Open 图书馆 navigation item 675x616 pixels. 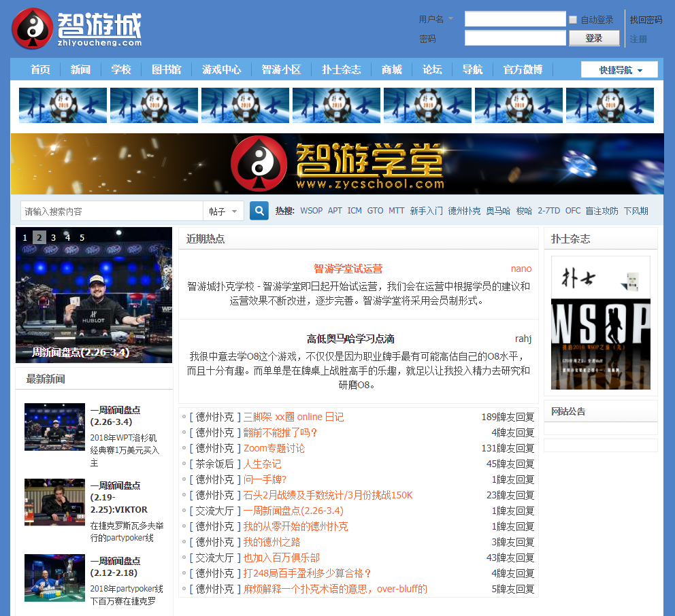167,69
